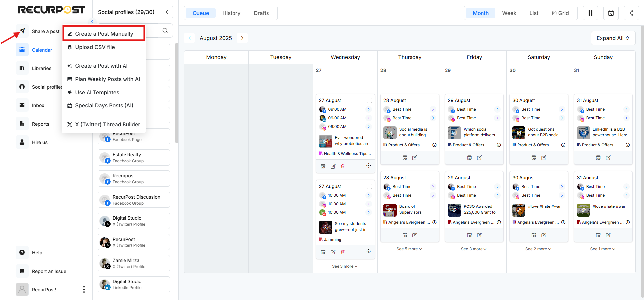Click the social profiles list scrollbar
Screen dimensions: 644x300
tap(177, 93)
